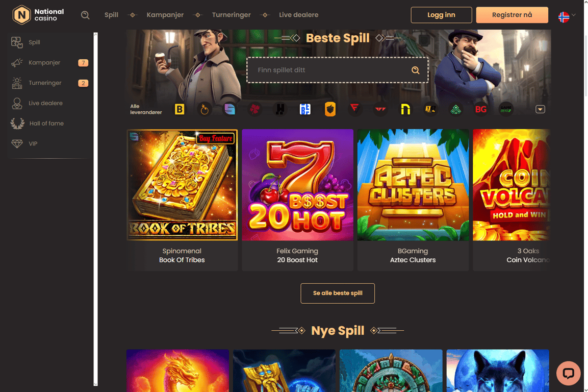This screenshot has height=392, width=588.
Task: Choose the yellow N provider icon
Action: click(x=405, y=109)
